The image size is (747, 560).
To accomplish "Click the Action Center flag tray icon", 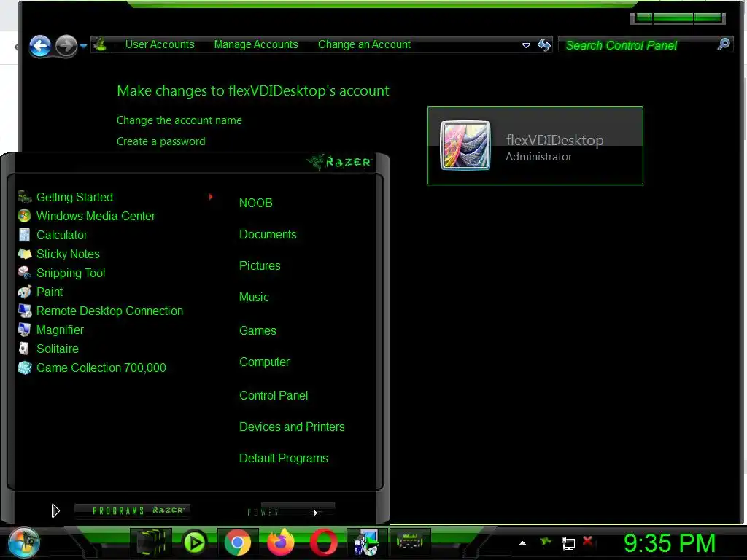I will click(546, 542).
